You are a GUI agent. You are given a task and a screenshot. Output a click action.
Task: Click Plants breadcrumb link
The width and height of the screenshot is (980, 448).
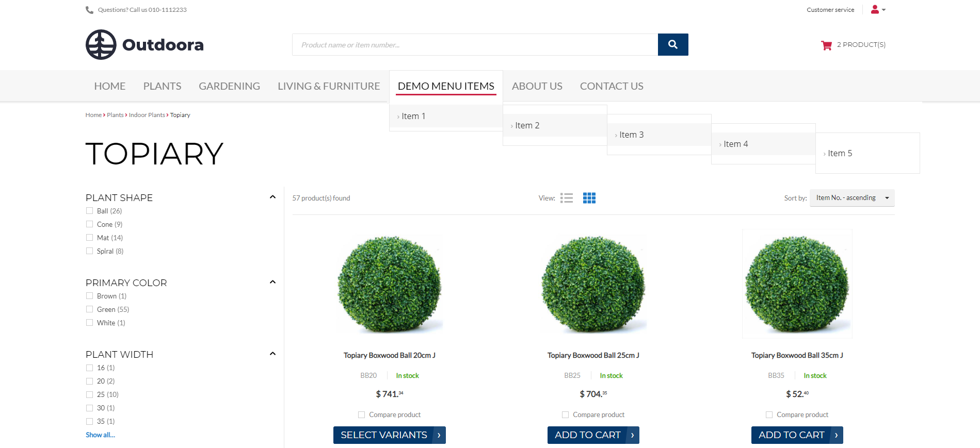pyautogui.click(x=115, y=115)
